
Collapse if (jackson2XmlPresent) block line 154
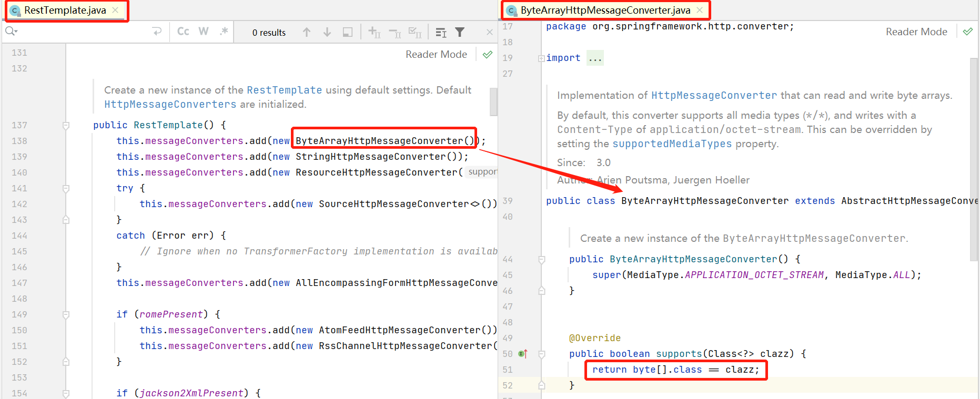pyautogui.click(x=66, y=393)
